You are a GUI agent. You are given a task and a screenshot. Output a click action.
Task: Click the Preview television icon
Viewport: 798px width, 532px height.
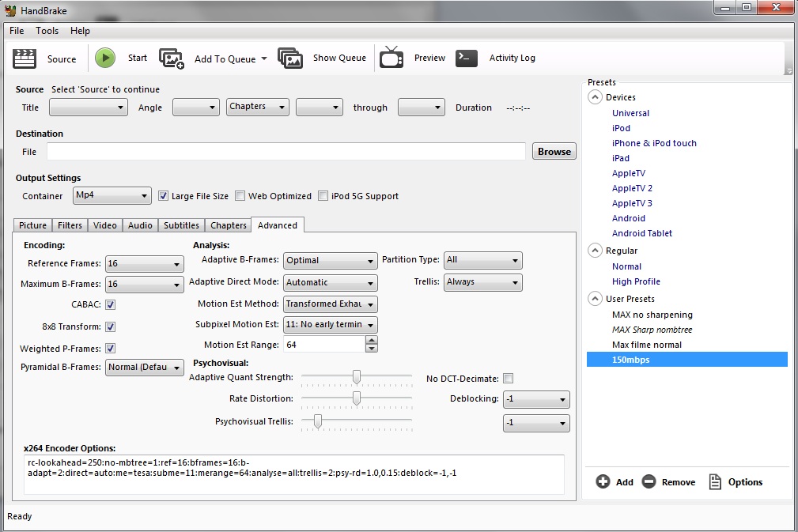tap(391, 58)
